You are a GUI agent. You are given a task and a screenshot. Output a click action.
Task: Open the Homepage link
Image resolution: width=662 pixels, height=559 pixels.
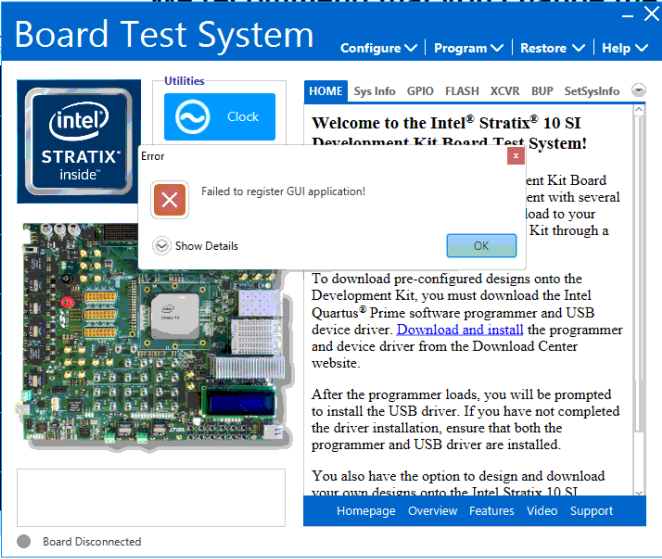pos(366,511)
